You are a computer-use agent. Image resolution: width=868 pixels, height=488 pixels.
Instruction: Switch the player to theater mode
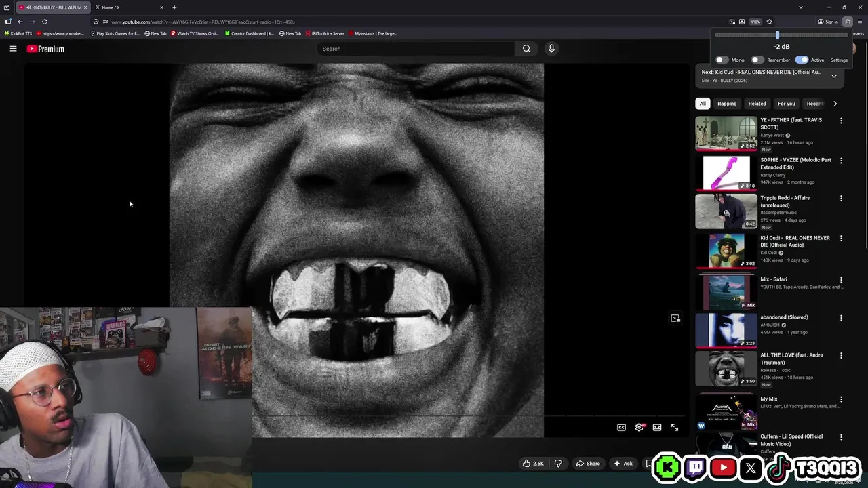pyautogui.click(x=657, y=427)
